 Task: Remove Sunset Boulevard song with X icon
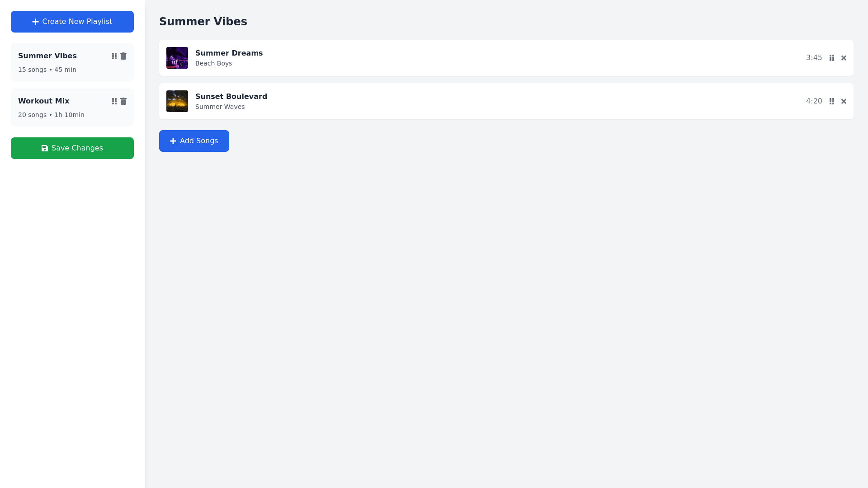click(x=844, y=101)
